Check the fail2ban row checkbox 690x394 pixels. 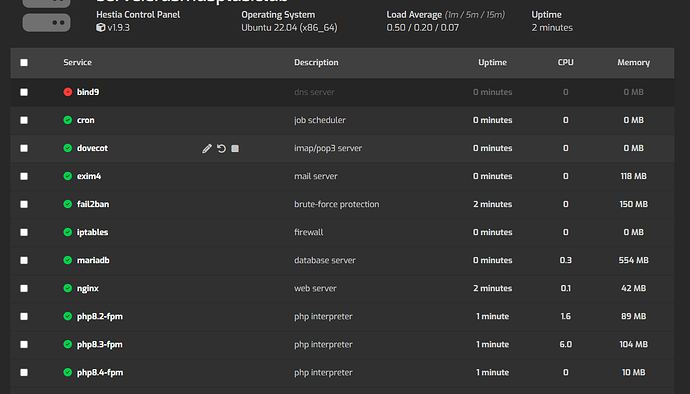point(24,204)
